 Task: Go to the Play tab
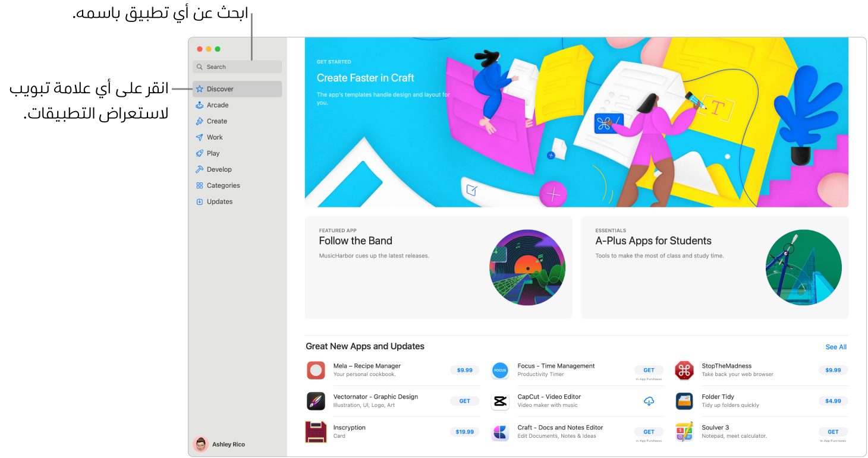point(237,153)
